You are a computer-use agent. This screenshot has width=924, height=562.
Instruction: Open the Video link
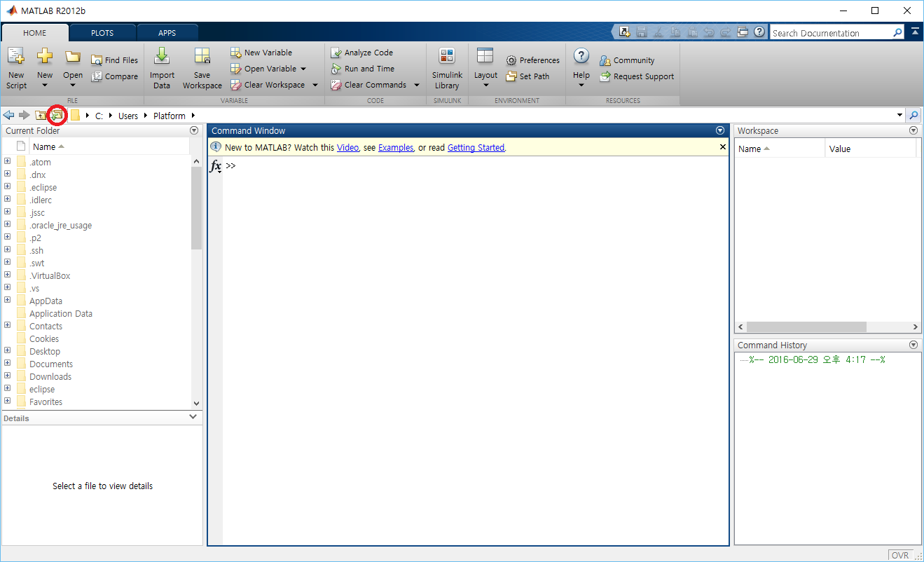[x=347, y=148]
